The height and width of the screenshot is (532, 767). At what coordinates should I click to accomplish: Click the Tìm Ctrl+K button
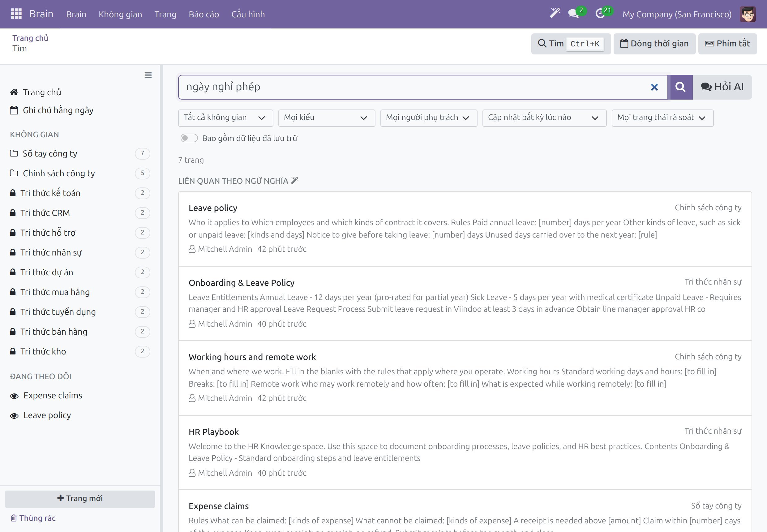pos(571,44)
